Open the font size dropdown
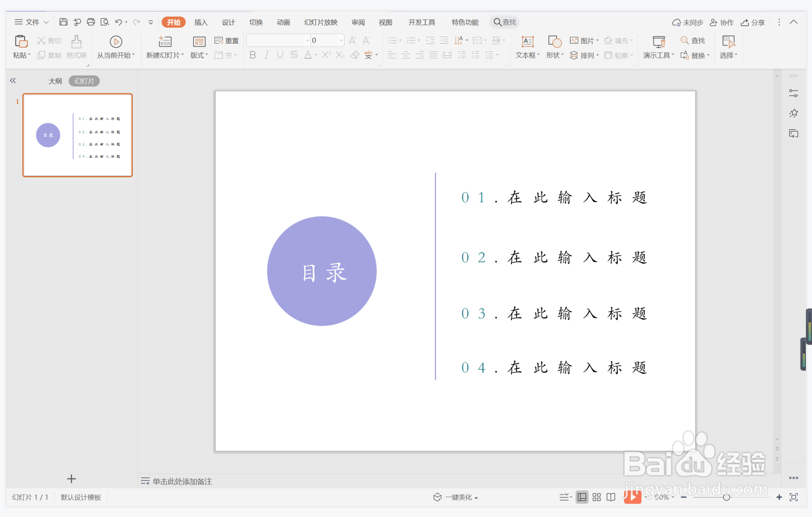This screenshot has width=812, height=517. coord(341,40)
